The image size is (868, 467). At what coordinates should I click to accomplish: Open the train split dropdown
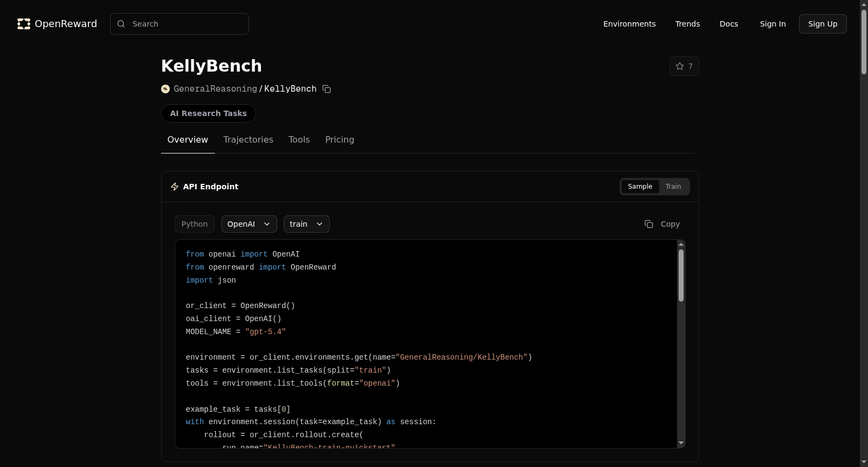click(307, 224)
